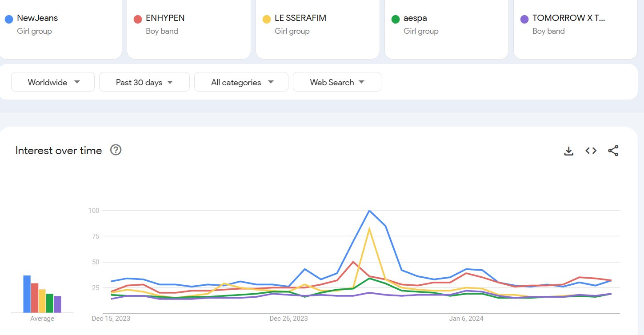Click the blue NewJeans average bar
644x335 pixels.
pos(27,294)
